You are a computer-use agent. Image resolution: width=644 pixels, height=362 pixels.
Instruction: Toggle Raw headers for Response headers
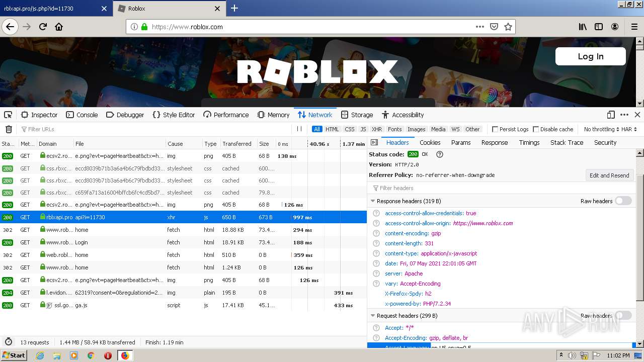[623, 201]
